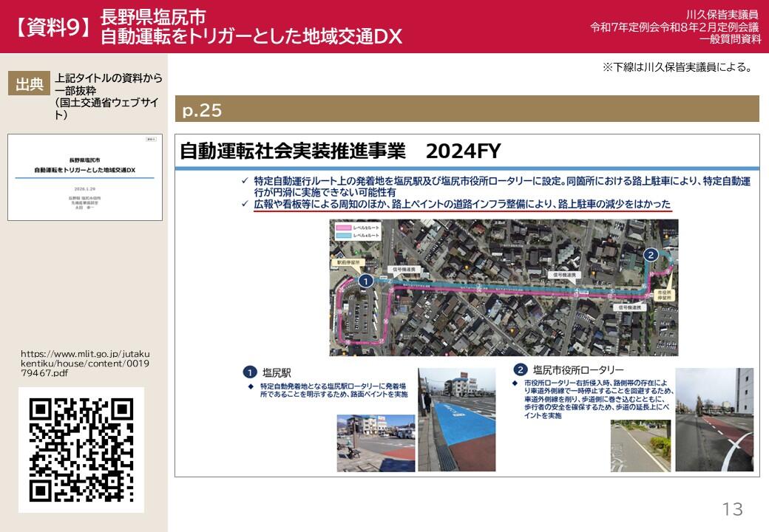
Task: Click the 自動運転社会実装推進事業 2024FY heading
Action: [340, 151]
